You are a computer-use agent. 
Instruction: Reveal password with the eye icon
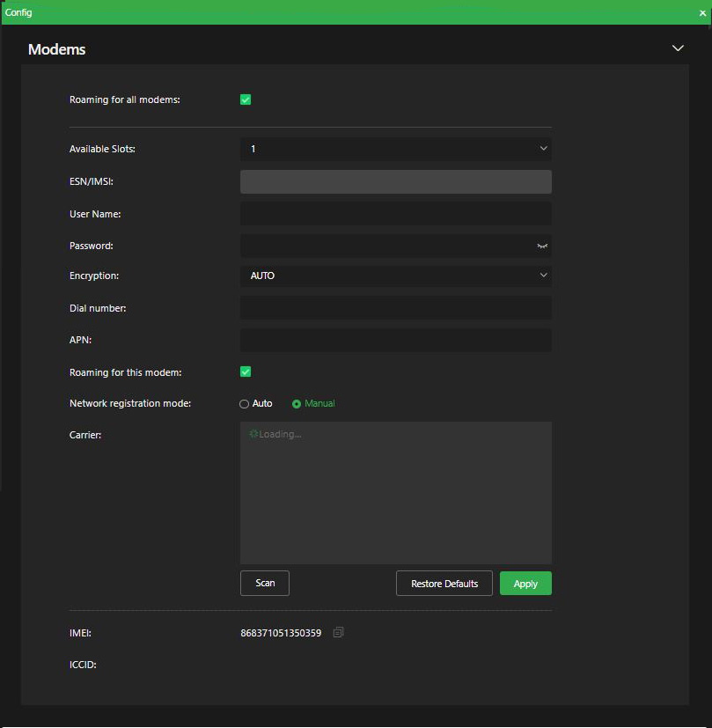tap(542, 246)
